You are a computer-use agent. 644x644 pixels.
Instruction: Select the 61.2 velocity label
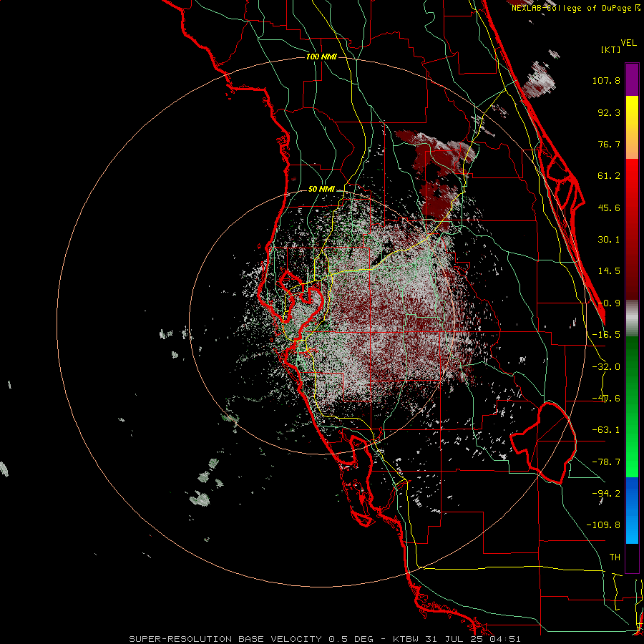[609, 176]
